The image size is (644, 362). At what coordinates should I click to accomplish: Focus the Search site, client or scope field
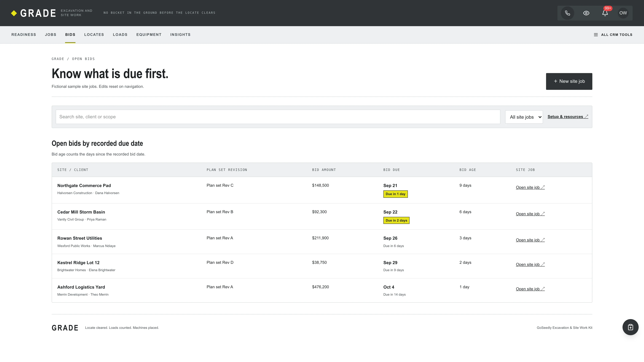[278, 117]
